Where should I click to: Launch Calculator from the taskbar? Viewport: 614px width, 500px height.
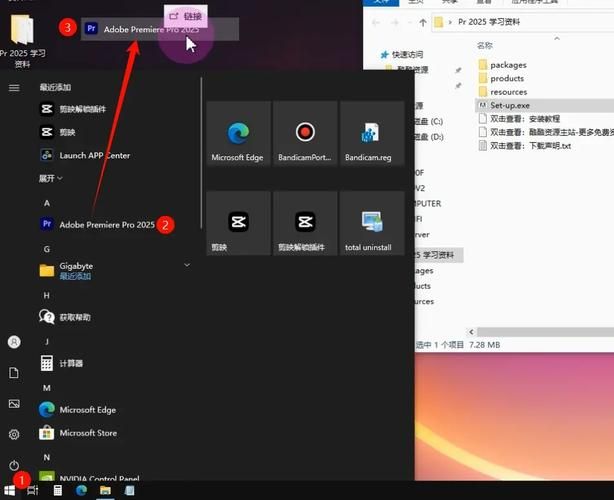coord(58,490)
